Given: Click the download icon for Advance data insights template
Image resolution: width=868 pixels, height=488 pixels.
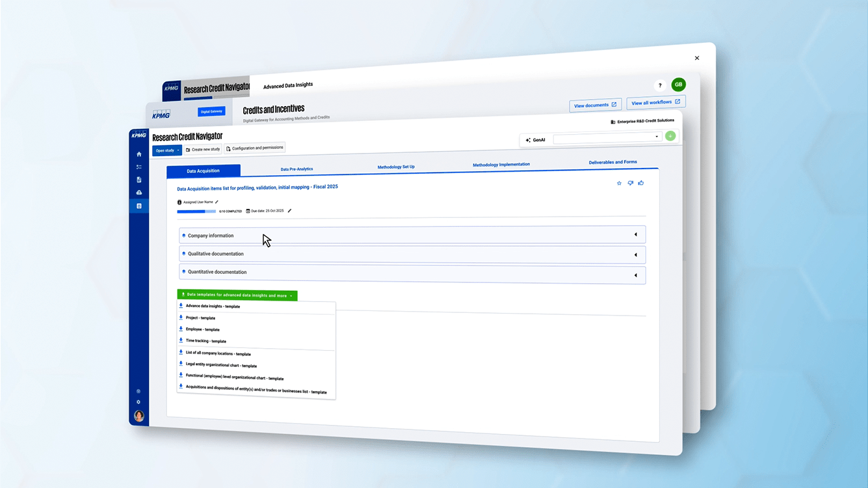Looking at the screenshot, I should pyautogui.click(x=181, y=305).
